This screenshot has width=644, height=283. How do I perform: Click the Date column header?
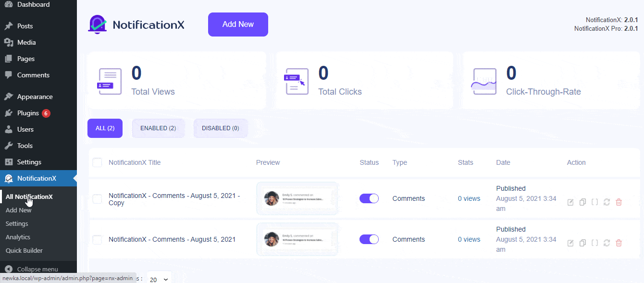(503, 162)
